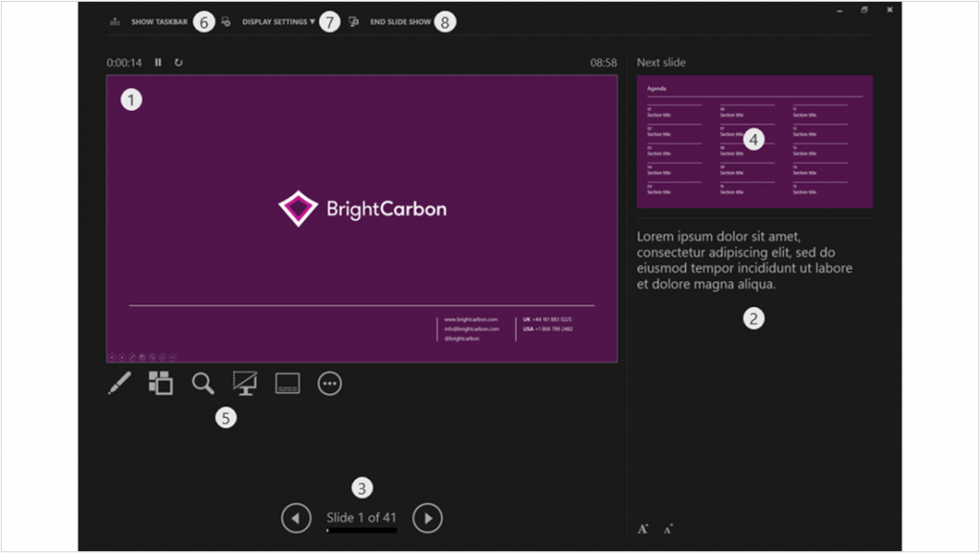Image resolution: width=980 pixels, height=553 pixels.
Task: Select the Pen and laser pointer tool
Action: (x=118, y=383)
